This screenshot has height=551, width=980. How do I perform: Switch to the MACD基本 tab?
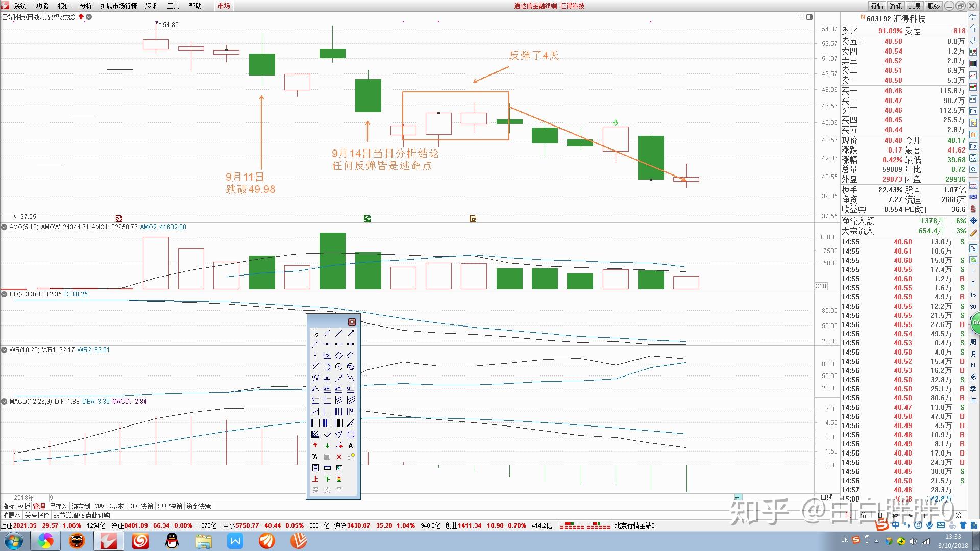[x=109, y=506]
